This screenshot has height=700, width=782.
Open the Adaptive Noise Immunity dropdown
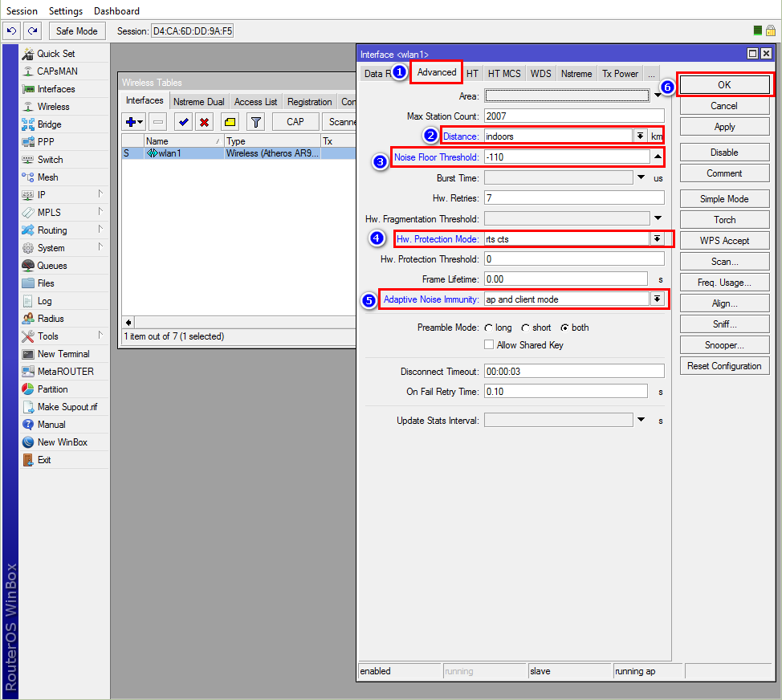coord(658,299)
